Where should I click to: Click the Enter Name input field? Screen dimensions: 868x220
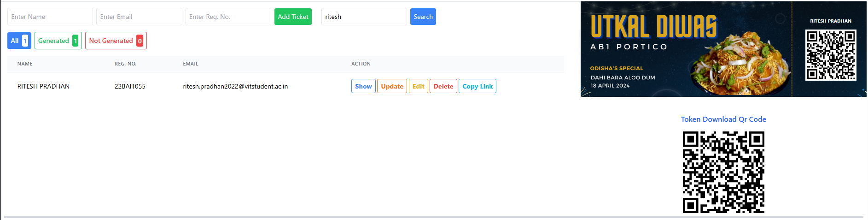[50, 17]
